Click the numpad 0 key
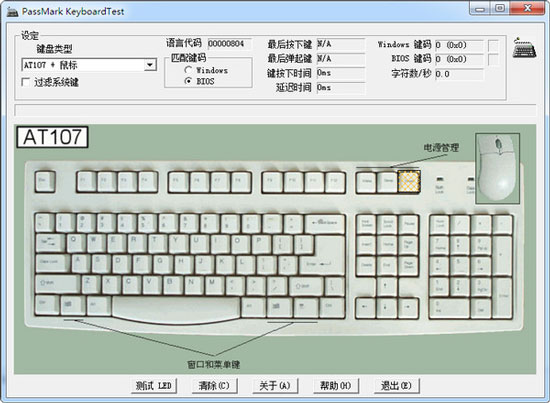The width and height of the screenshot is (550, 403). [449, 308]
